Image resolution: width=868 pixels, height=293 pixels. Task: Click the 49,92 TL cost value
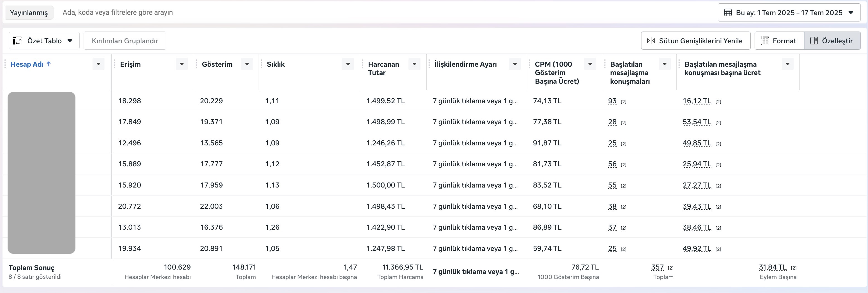[697, 248]
